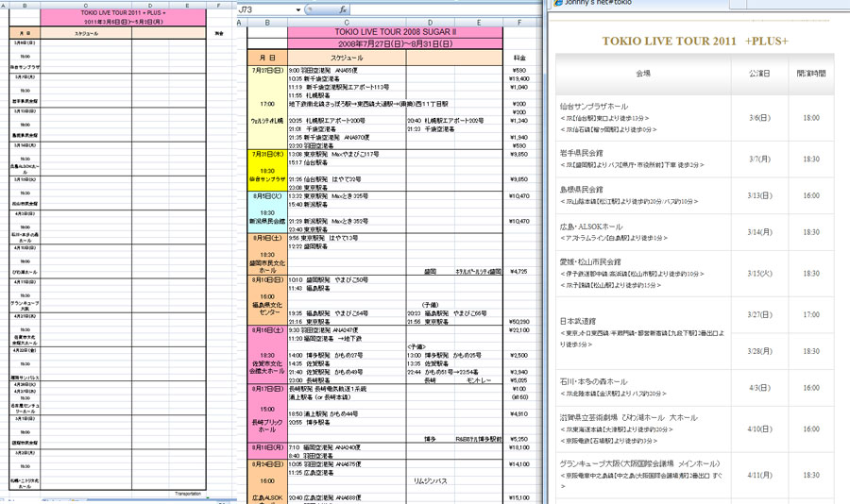Click the 会場 column header on web page
This screenshot has width=850, height=504.
(643, 74)
